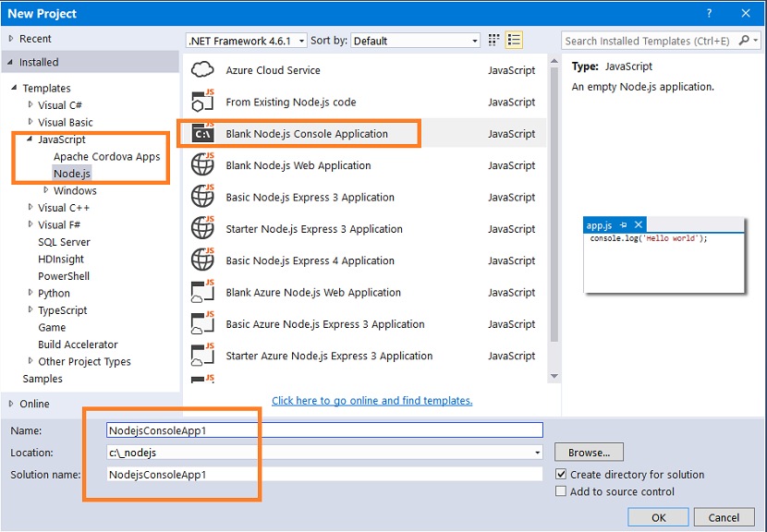Viewport: 767px width, 532px height.
Task: Select Node.js template category
Action: click(x=72, y=174)
